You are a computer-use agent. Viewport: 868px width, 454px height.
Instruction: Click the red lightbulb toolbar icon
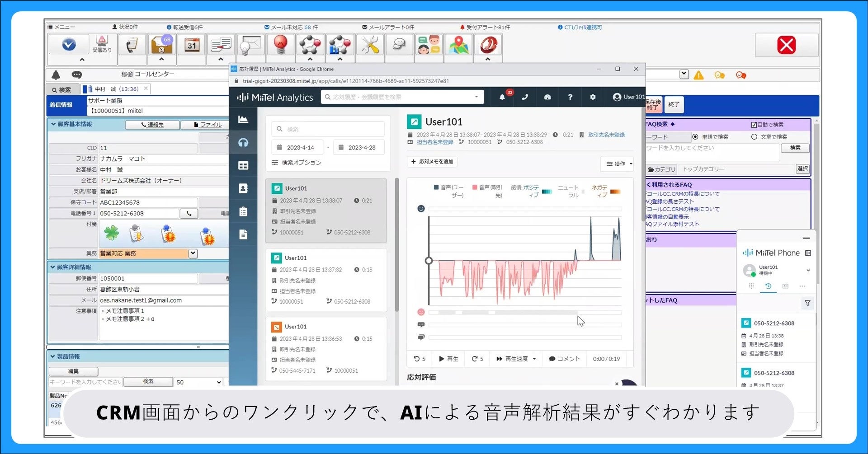pyautogui.click(x=280, y=45)
